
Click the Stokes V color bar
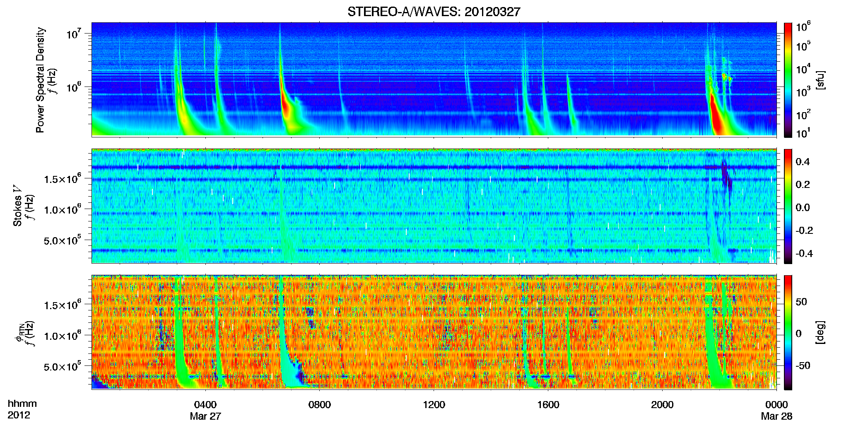pyautogui.click(x=788, y=207)
